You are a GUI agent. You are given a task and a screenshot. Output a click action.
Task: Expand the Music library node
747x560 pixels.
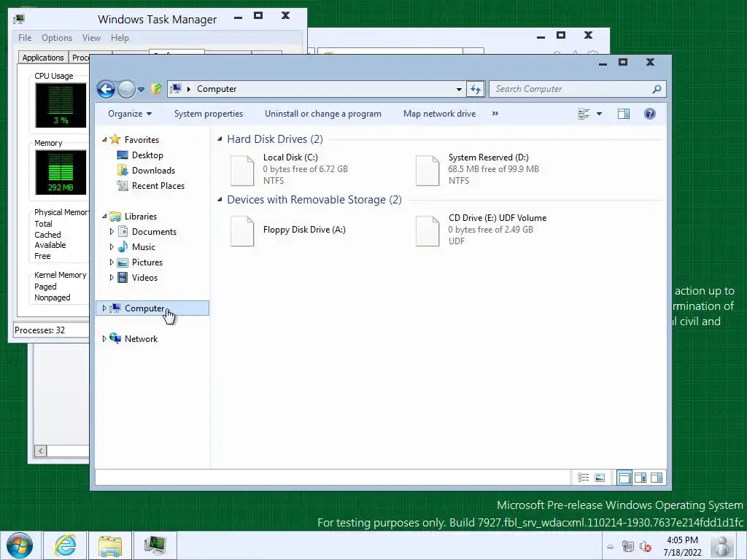click(112, 246)
